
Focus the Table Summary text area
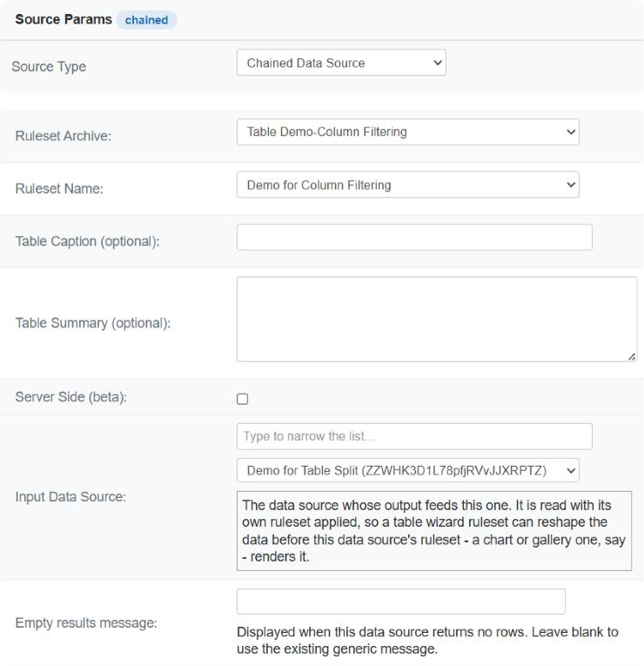tap(437, 320)
